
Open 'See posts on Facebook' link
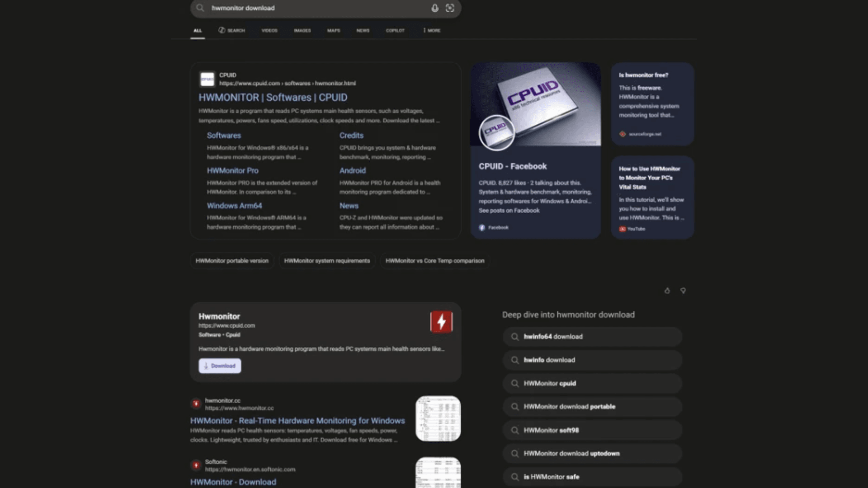click(509, 211)
